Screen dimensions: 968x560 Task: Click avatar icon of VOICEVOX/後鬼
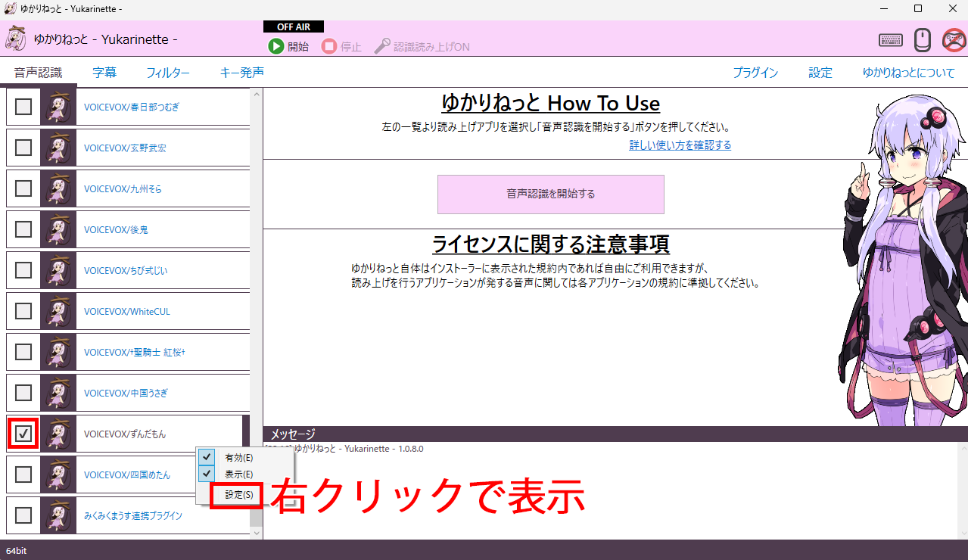click(58, 229)
